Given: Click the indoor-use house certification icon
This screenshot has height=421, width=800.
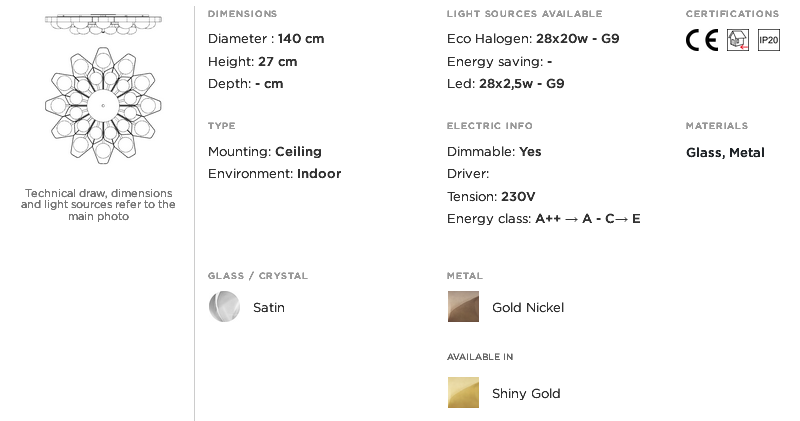Looking at the screenshot, I should [737, 41].
